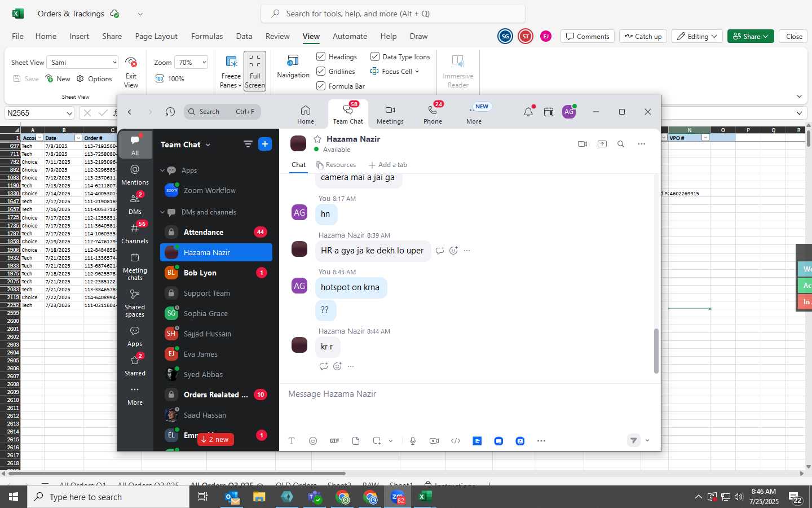Click the Comments button in Excel

[588, 36]
